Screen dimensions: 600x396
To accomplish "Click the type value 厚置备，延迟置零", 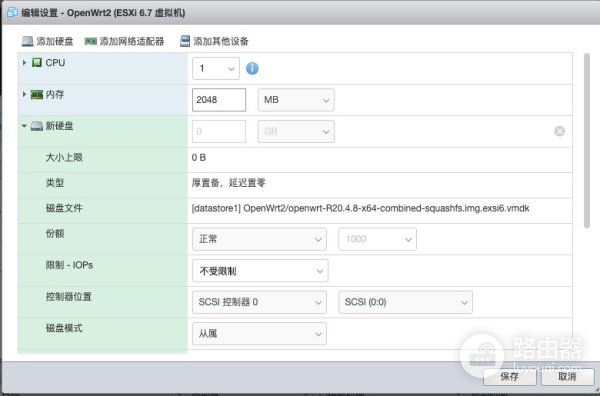I will pos(228,183).
